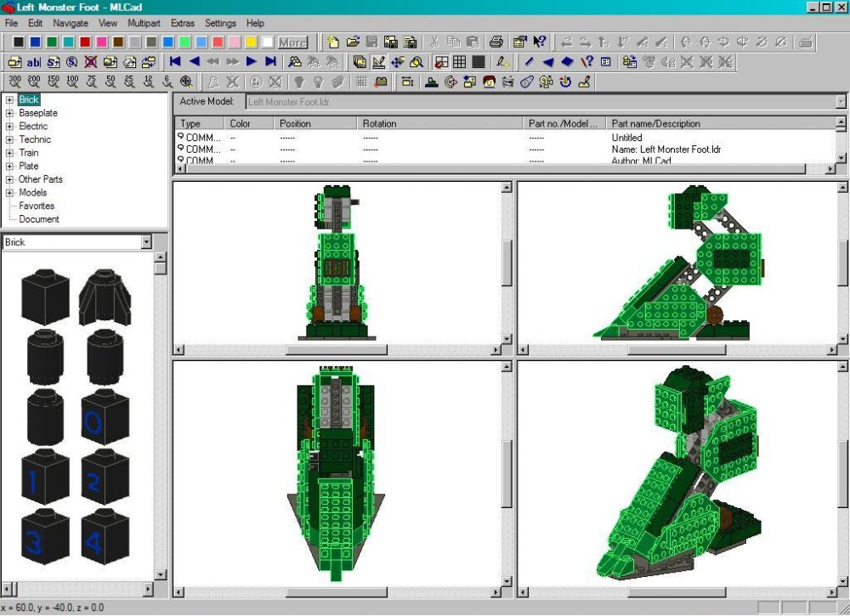The image size is (850, 616).
Task: Expand the Technic parts tree node
Action: point(9,139)
